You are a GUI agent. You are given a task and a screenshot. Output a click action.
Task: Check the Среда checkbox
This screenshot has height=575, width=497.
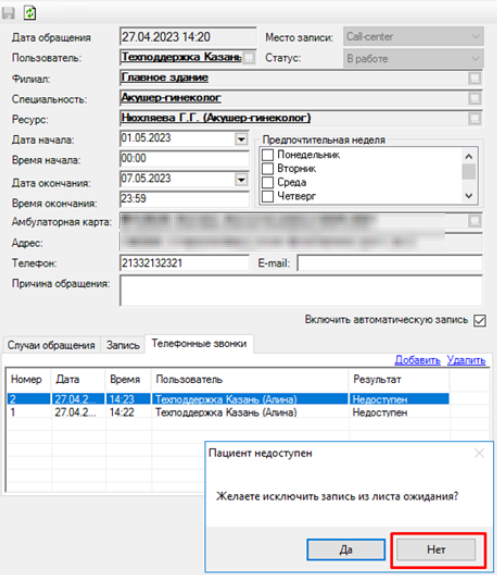(x=268, y=182)
